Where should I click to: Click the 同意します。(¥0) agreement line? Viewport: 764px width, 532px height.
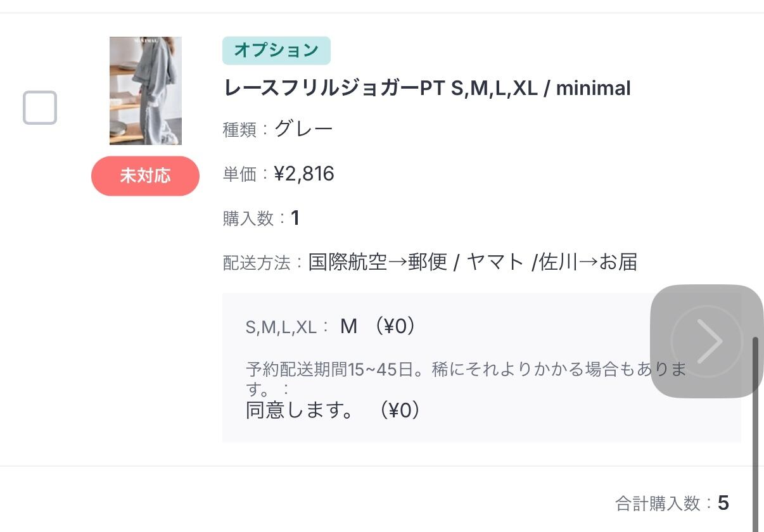pyautogui.click(x=333, y=410)
